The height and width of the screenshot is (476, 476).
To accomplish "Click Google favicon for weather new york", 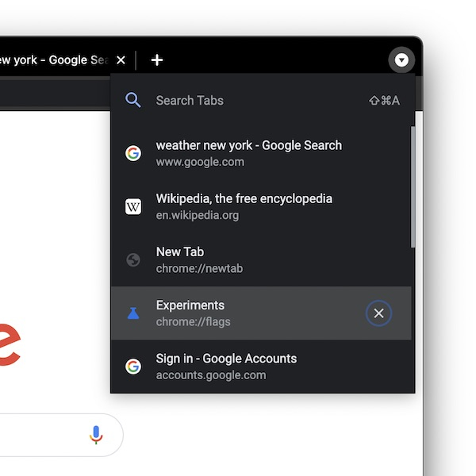I will coord(133,154).
